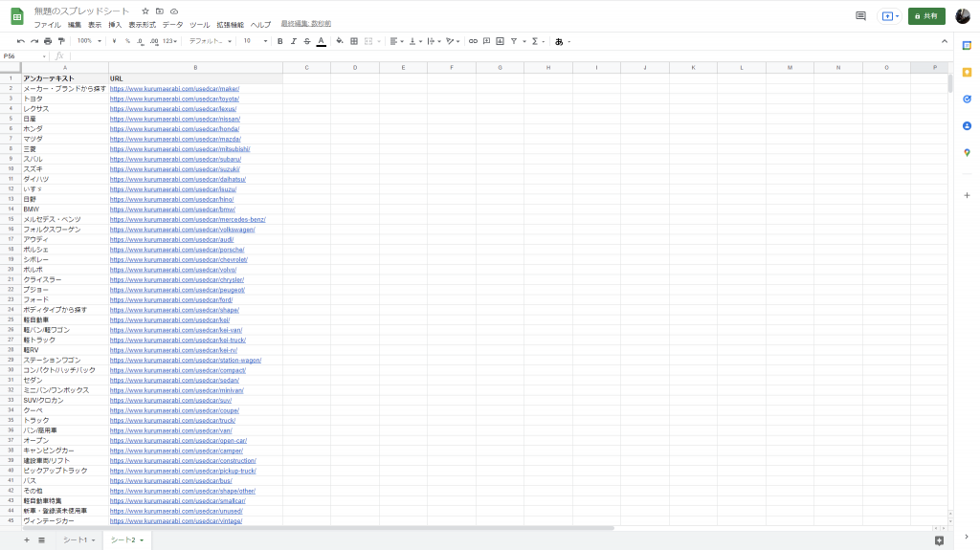Image resolution: width=980 pixels, height=550 pixels.
Task: Open Contacts in the side panel
Action: [967, 126]
